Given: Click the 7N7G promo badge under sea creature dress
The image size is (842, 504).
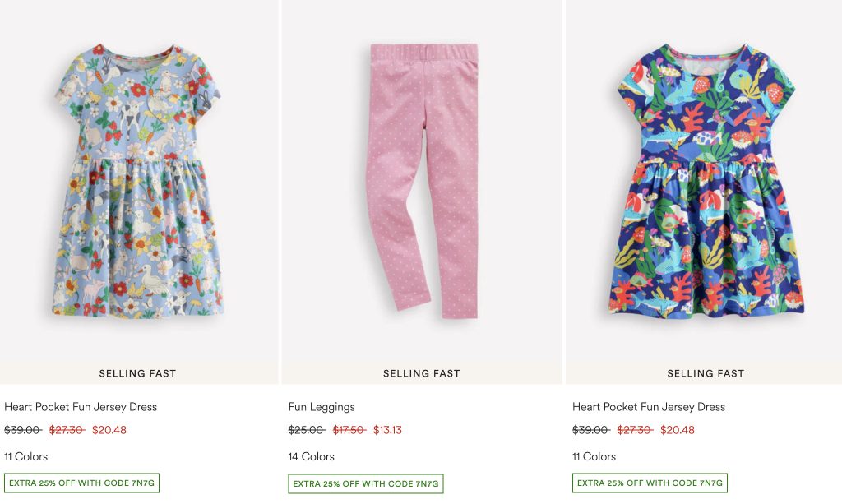Looking at the screenshot, I should click(x=650, y=483).
